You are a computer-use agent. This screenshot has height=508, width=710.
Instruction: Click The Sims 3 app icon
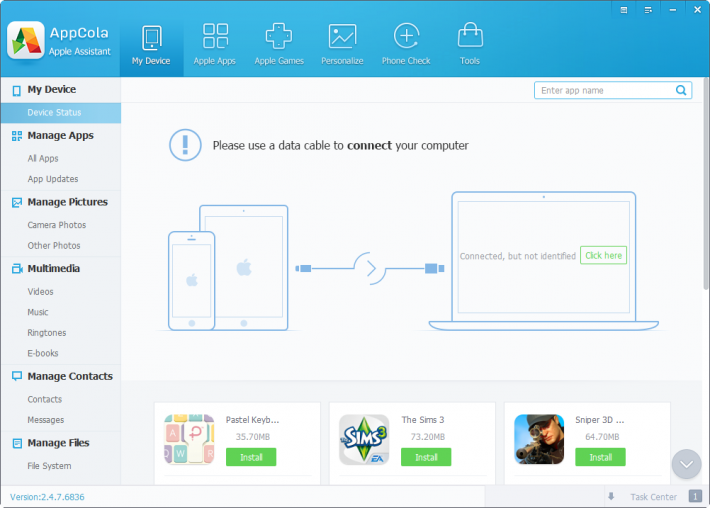point(365,439)
